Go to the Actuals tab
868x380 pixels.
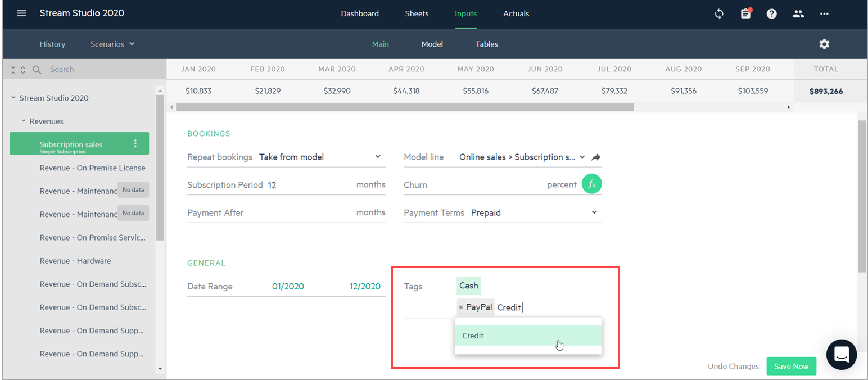point(516,13)
